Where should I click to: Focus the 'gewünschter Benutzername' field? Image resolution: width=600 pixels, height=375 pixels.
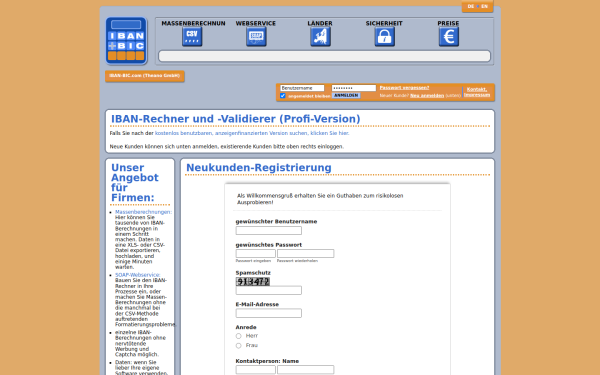point(269,230)
